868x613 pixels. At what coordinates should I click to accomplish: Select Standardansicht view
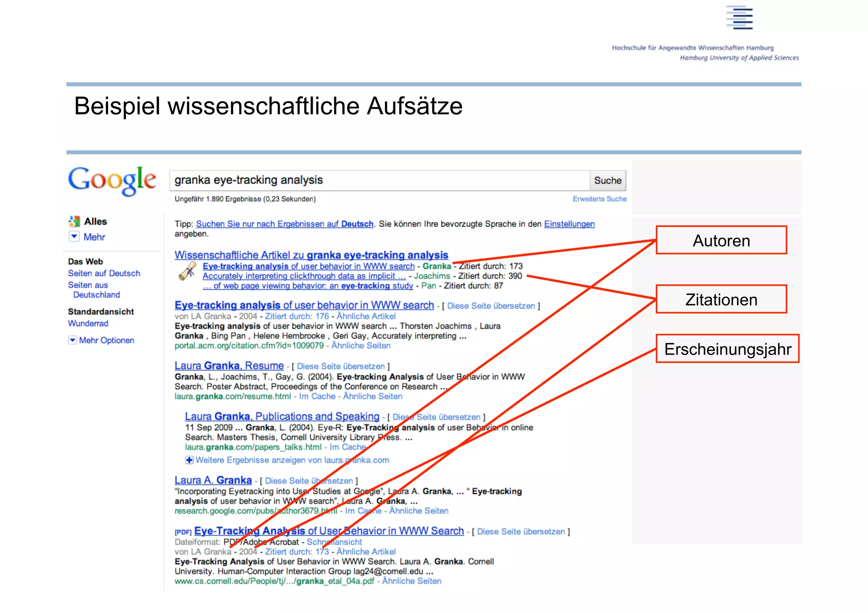101,311
